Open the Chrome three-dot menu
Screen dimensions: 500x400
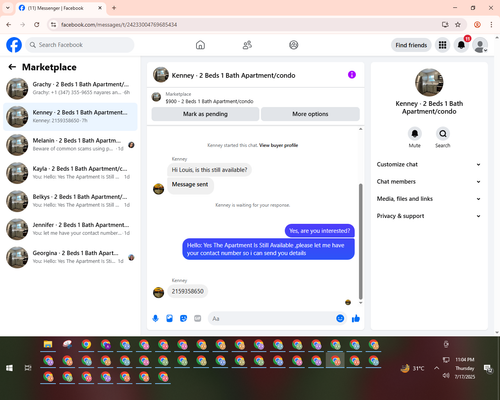(491, 25)
